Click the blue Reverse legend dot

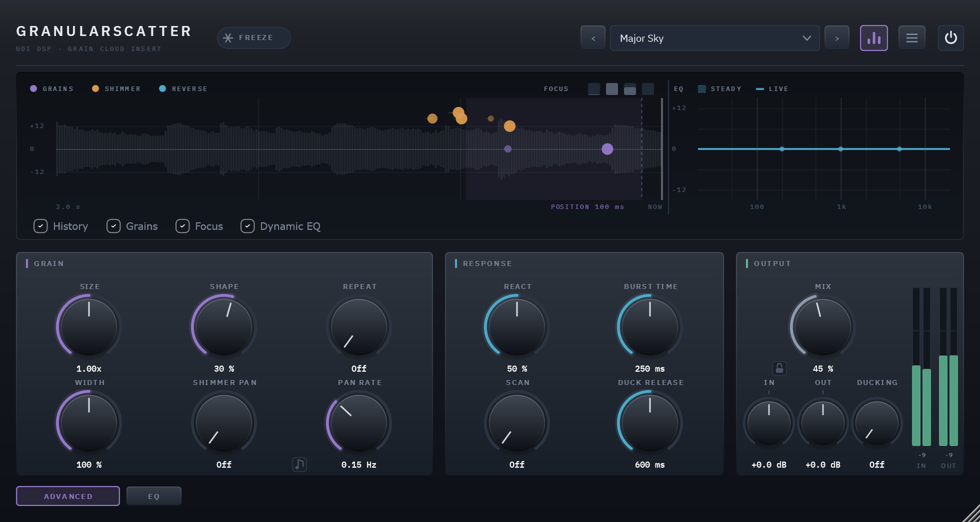(162, 88)
